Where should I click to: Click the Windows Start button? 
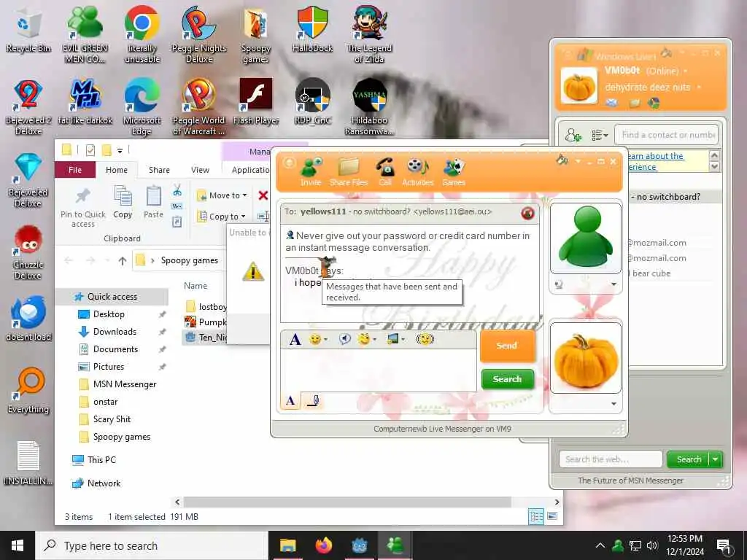click(18, 545)
